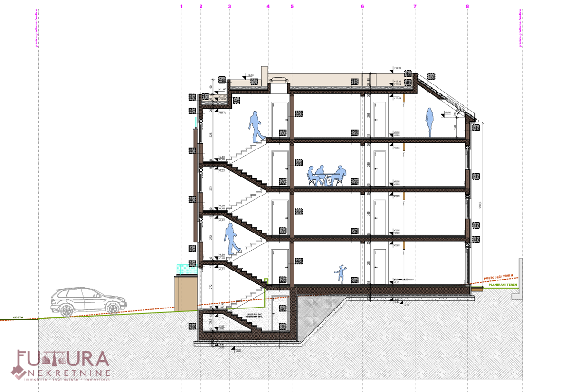Select grid axis number 8

tap(467, 6)
